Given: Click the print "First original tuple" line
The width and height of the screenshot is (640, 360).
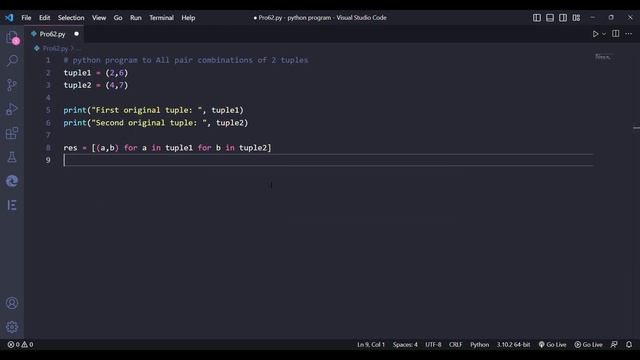Looking at the screenshot, I should (153, 110).
